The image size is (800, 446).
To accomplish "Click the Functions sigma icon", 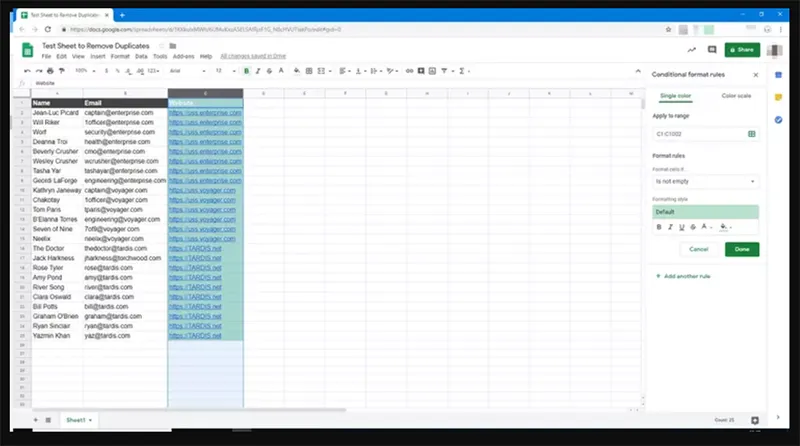I will click(x=462, y=71).
